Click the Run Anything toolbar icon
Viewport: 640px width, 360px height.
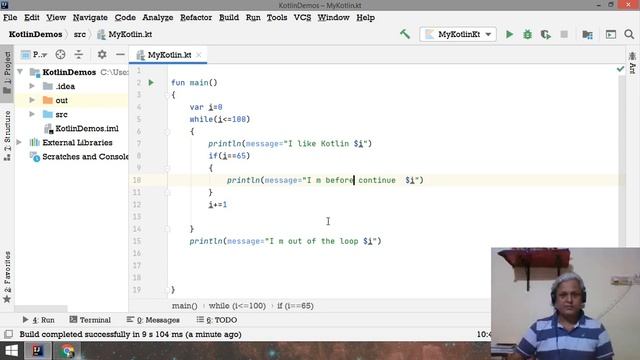(611, 34)
